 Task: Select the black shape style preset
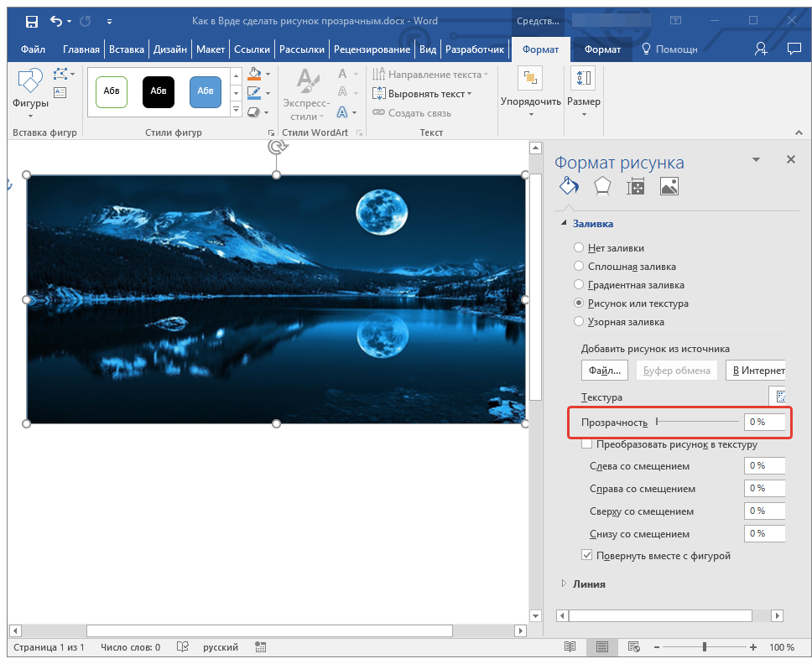click(159, 91)
